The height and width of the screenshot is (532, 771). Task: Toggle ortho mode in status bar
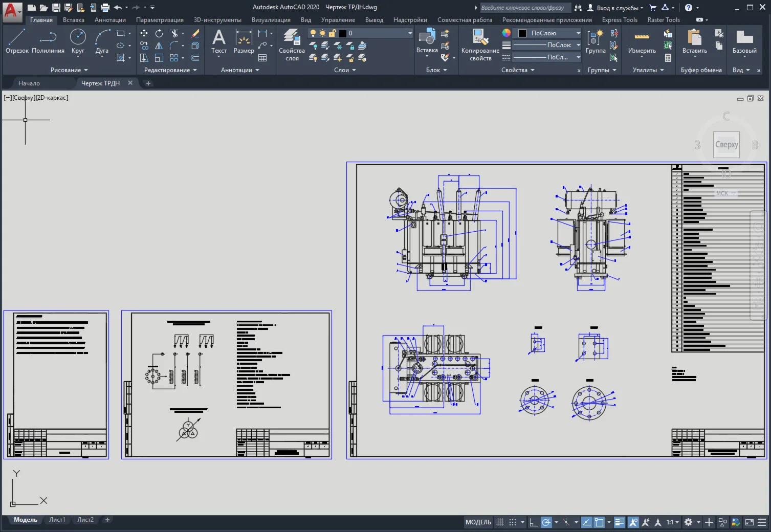tap(533, 522)
